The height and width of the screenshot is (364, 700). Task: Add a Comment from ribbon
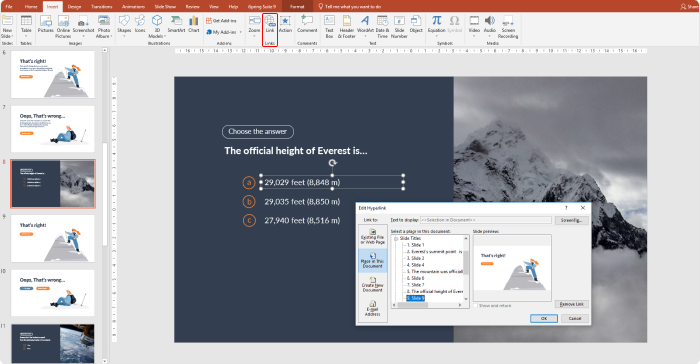coord(307,25)
